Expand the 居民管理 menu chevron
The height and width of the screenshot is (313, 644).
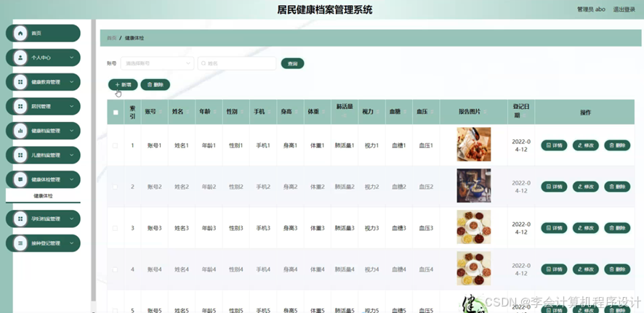(x=72, y=107)
